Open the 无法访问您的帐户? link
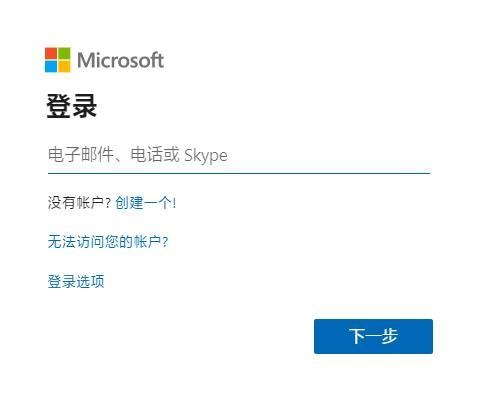480x401 pixels. [x=108, y=242]
